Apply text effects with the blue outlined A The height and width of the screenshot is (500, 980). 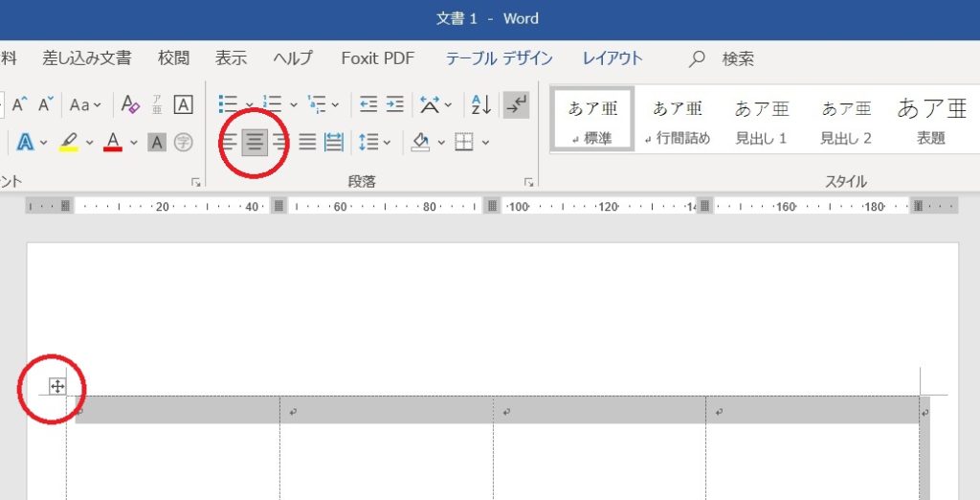click(25, 143)
